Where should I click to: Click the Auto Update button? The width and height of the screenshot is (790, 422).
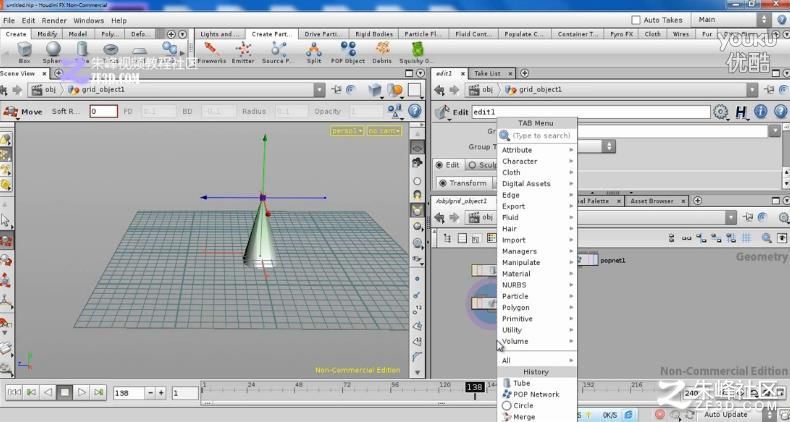coord(726,414)
